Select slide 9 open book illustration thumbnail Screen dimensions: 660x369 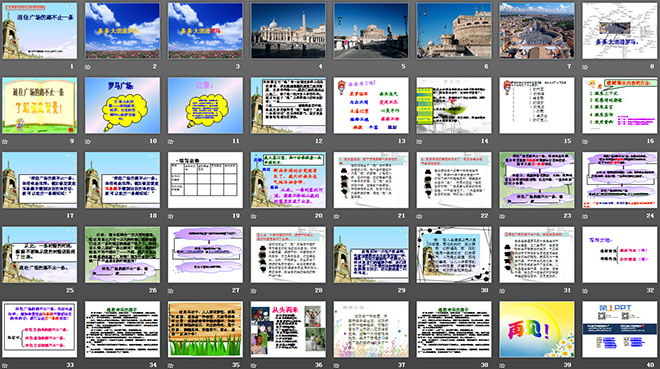coord(40,105)
